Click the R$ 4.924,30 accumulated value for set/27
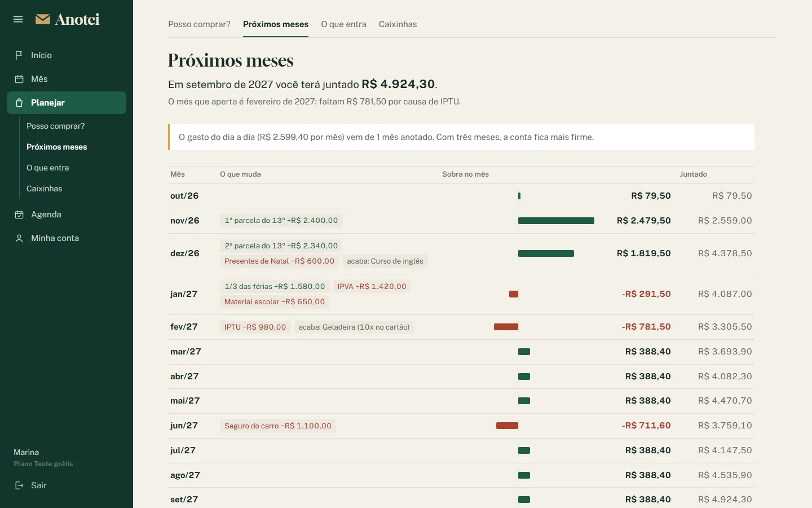 point(725,500)
